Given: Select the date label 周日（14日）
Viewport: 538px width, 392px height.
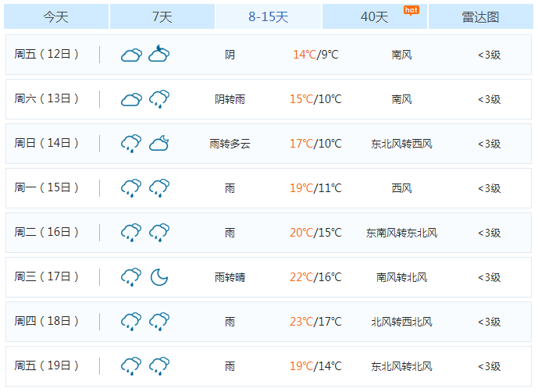Looking at the screenshot, I should point(46,143).
